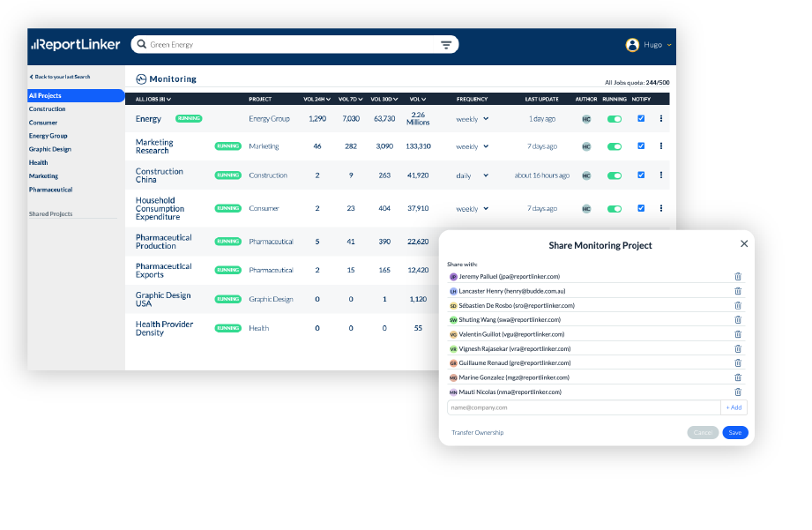The width and height of the screenshot is (812, 530).
Task: Click author HC avatar in Marketing Research row
Action: coord(586,146)
